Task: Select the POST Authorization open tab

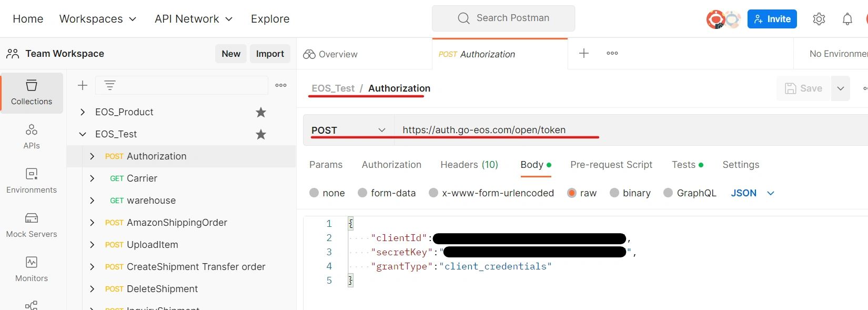Action: [500, 54]
